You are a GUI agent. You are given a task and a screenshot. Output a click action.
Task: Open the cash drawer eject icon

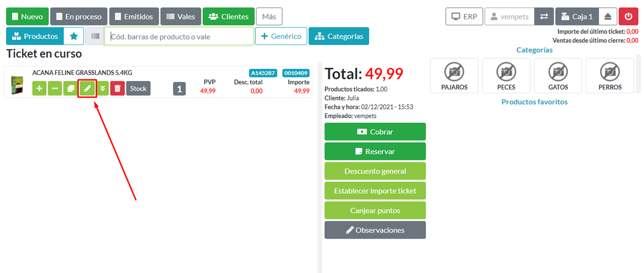(x=607, y=17)
